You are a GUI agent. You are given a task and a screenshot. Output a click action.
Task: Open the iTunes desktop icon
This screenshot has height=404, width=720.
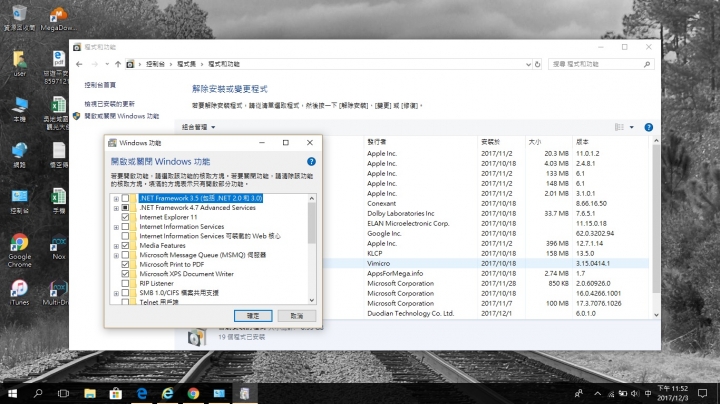(x=19, y=292)
